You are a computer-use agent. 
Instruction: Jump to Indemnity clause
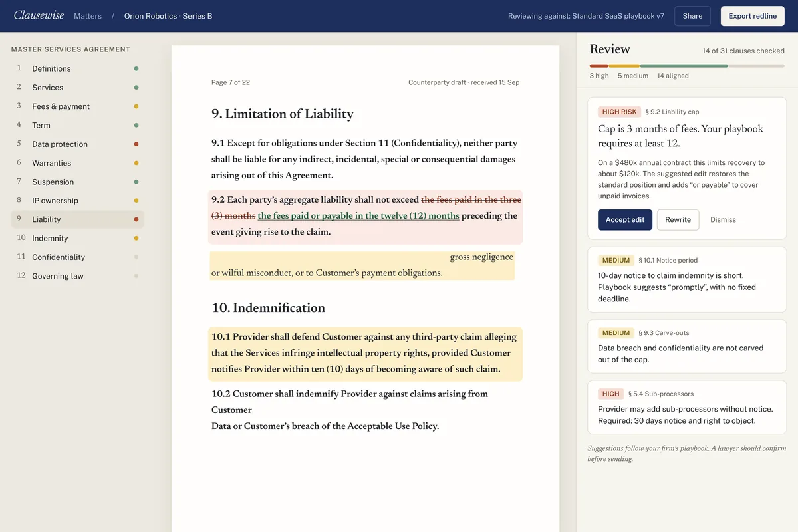pyautogui.click(x=77, y=238)
